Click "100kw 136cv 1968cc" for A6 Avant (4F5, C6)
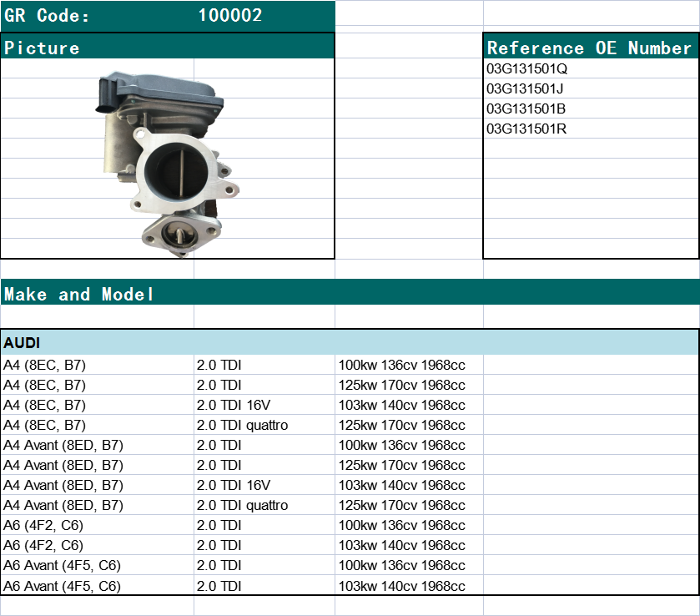The width and height of the screenshot is (700, 616). pos(402,566)
